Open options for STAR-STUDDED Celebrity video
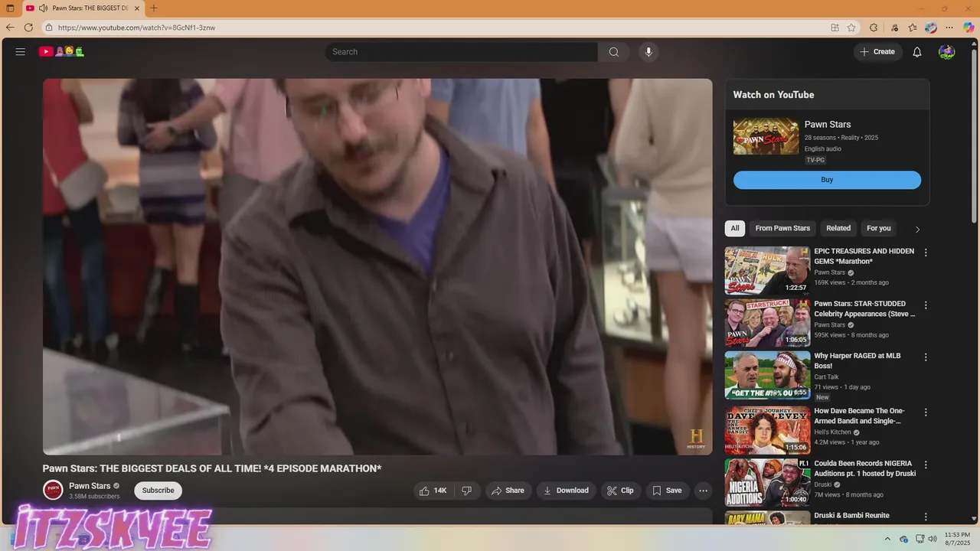 pos(926,305)
